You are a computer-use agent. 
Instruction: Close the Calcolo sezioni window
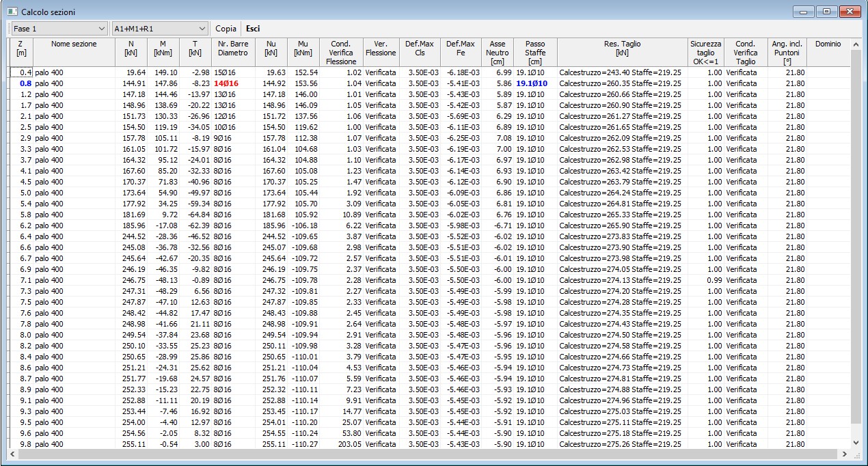click(850, 12)
